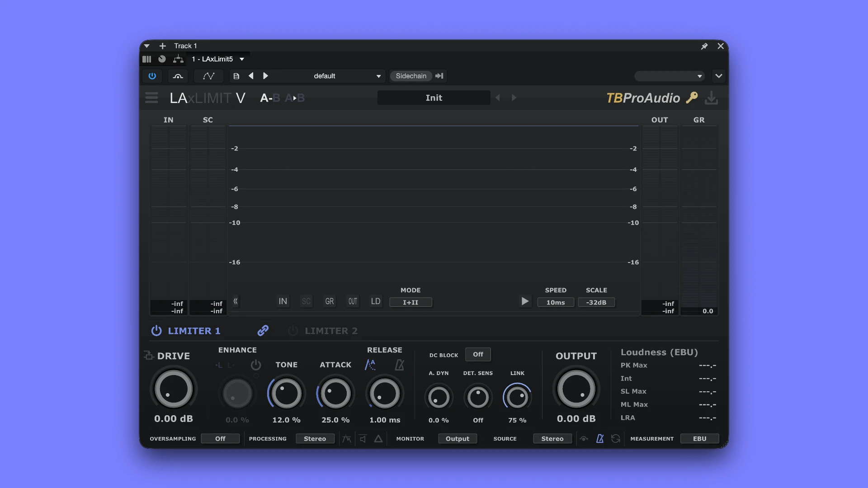This screenshot has height=488, width=868.
Task: Click the reset refresh icon in the bottom bar
Action: click(615, 439)
